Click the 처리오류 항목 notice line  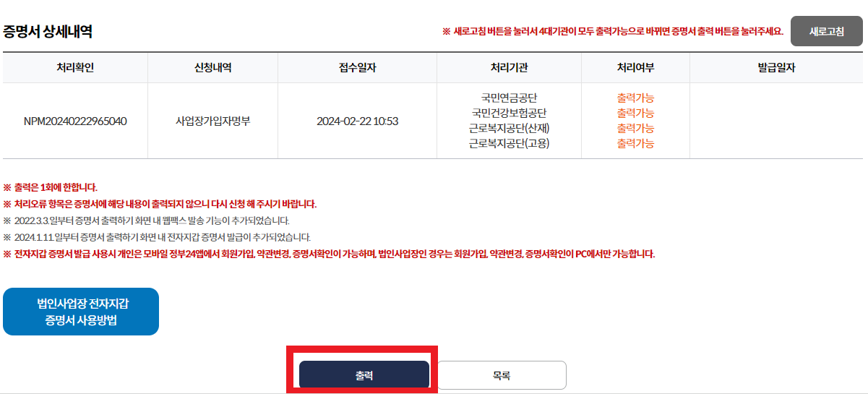pyautogui.click(x=160, y=204)
